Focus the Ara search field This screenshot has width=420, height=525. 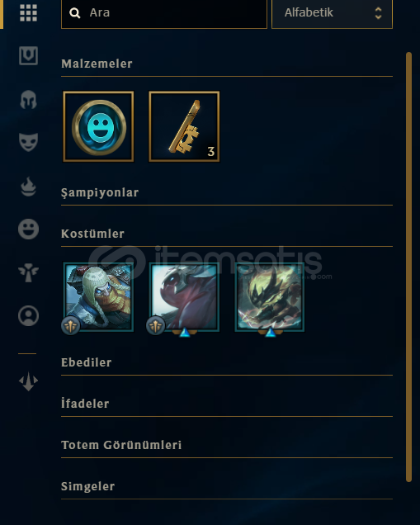164,13
